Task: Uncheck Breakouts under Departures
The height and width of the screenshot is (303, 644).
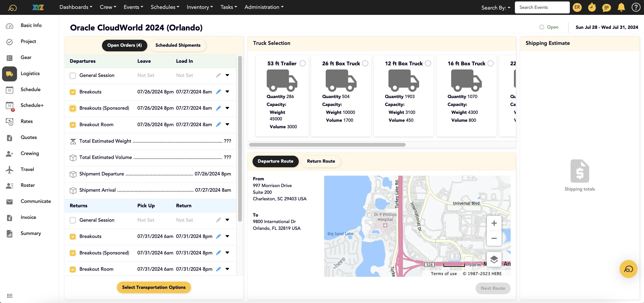Action: click(x=73, y=92)
